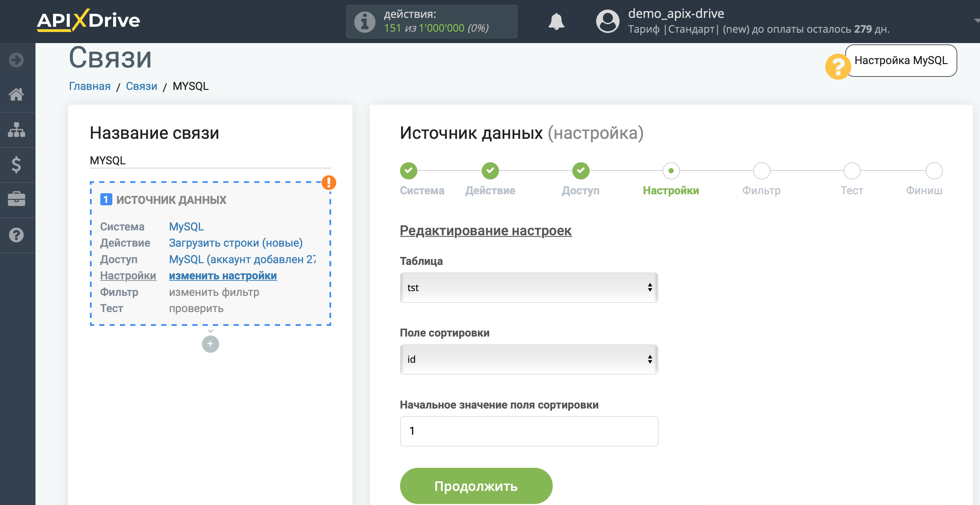Open the connections sitemap icon
Screen dimensions: 980x505
click(16, 130)
